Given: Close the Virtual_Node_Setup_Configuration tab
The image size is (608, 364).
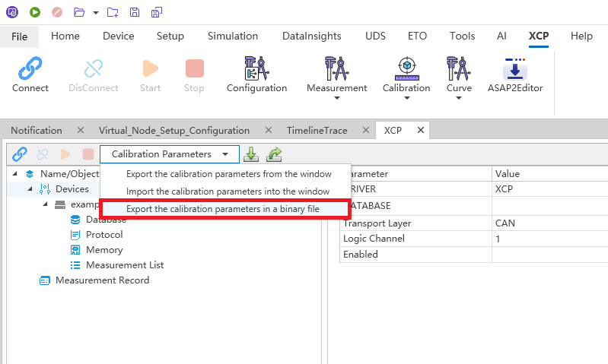Looking at the screenshot, I should tap(269, 130).
